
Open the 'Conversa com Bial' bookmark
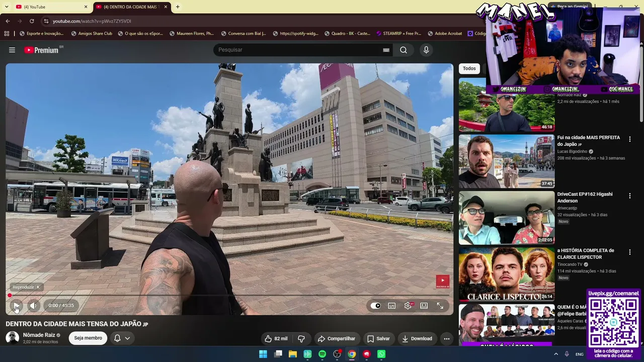pyautogui.click(x=243, y=33)
